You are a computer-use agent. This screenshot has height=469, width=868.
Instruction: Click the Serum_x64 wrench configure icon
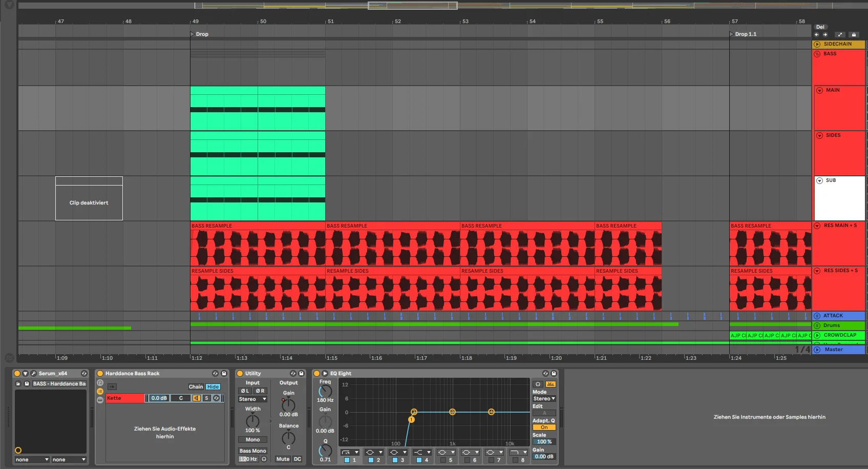tap(33, 374)
